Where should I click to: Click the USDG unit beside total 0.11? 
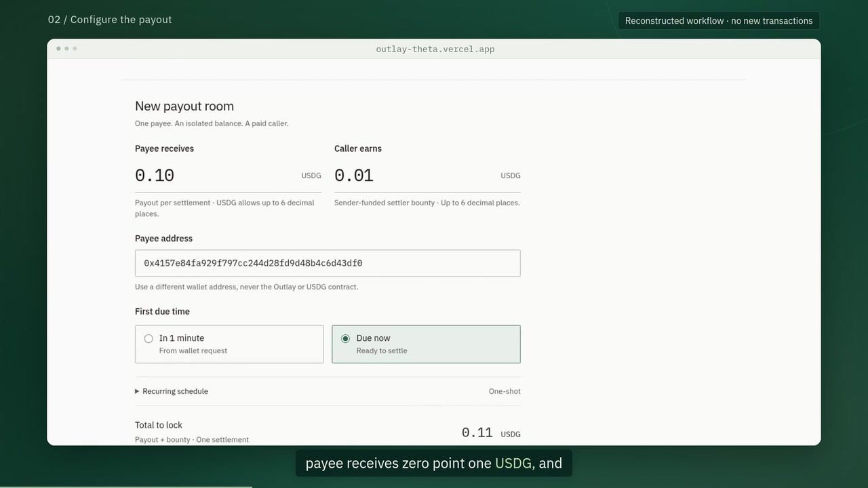[511, 434]
